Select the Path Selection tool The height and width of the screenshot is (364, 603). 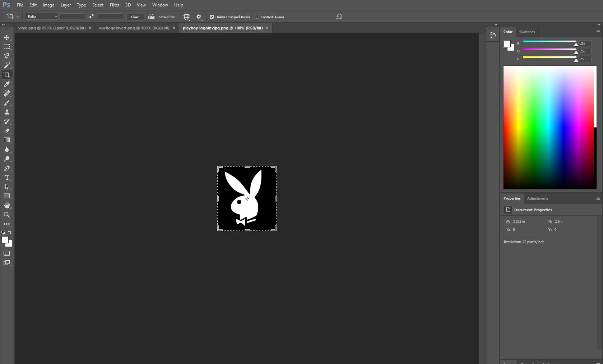coord(7,187)
